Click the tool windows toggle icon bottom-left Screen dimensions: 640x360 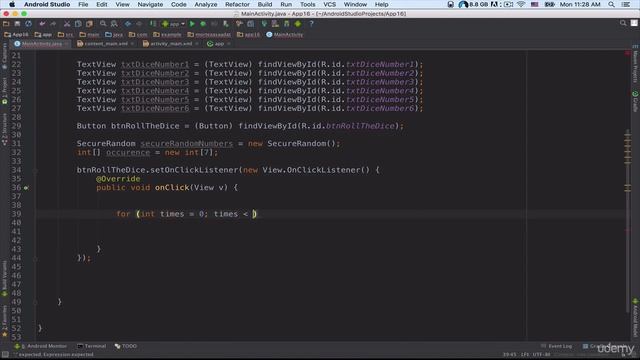point(5,355)
